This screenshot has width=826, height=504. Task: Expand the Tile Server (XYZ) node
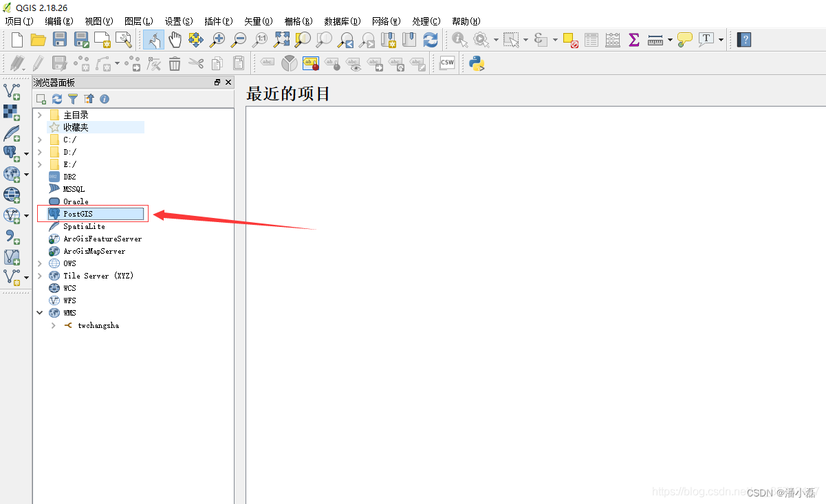(x=40, y=276)
